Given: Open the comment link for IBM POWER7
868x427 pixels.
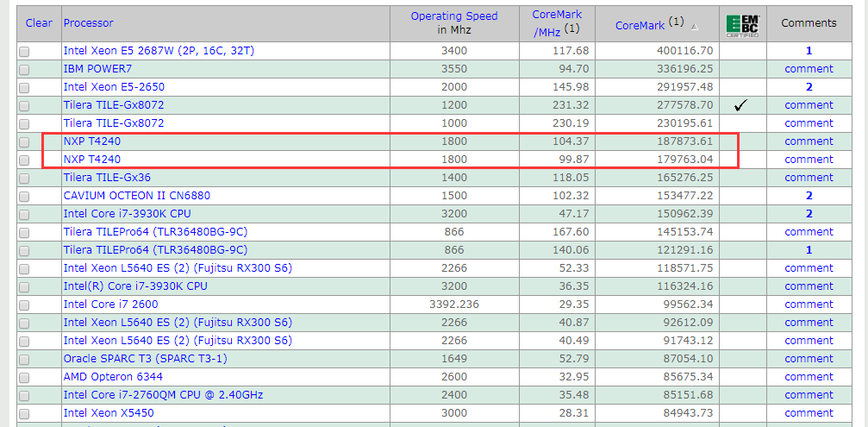Looking at the screenshot, I should click(809, 69).
